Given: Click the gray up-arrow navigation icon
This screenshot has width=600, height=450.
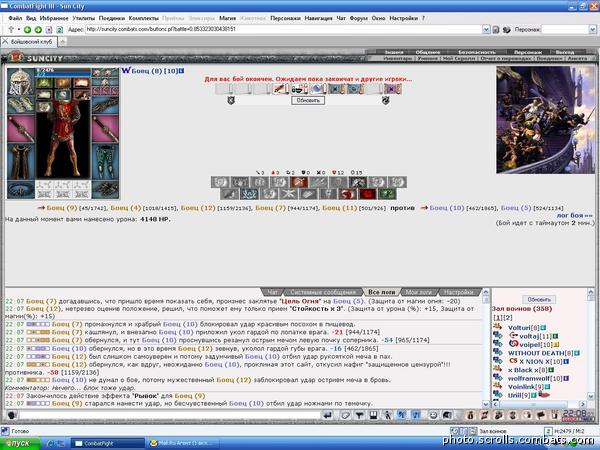Looking at the screenshot, I should [x=11, y=29].
